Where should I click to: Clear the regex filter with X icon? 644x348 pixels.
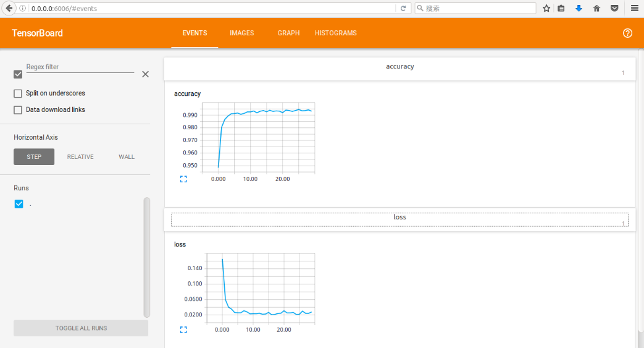pos(145,74)
